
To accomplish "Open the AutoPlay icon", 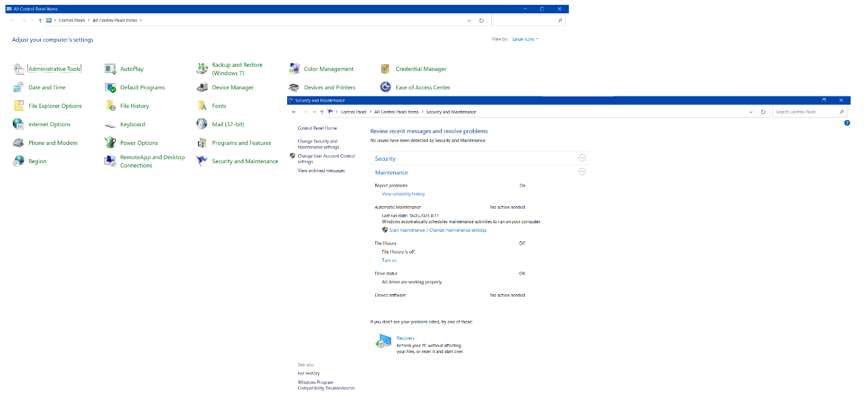I will 110,69.
